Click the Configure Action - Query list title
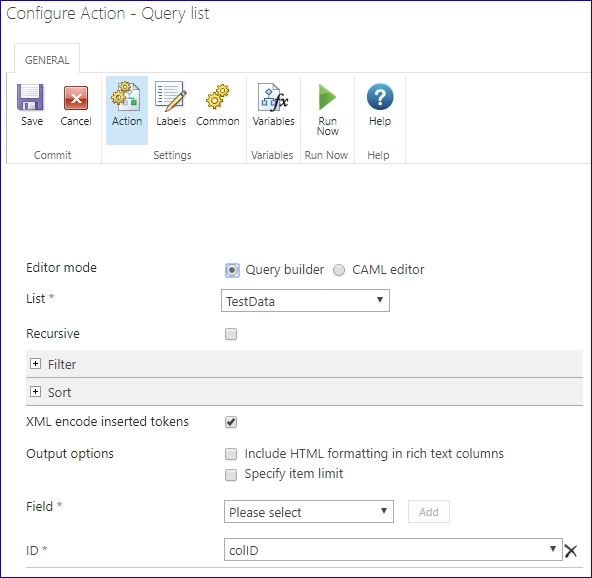Image resolution: width=592 pixels, height=578 pixels. click(x=108, y=14)
